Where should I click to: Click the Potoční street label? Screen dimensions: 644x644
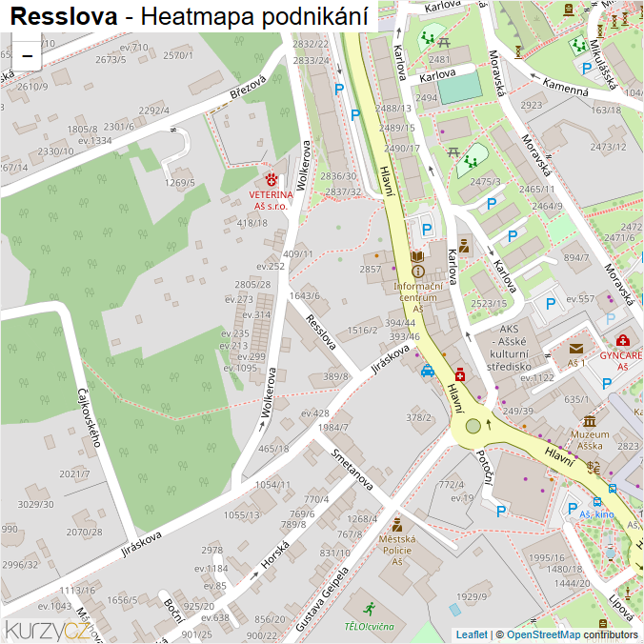pyautogui.click(x=486, y=467)
